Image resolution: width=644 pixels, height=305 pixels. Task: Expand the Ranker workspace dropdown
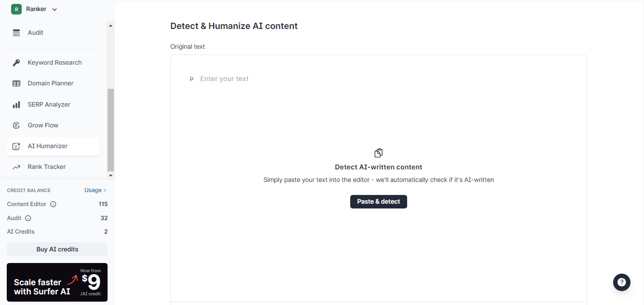click(x=54, y=9)
